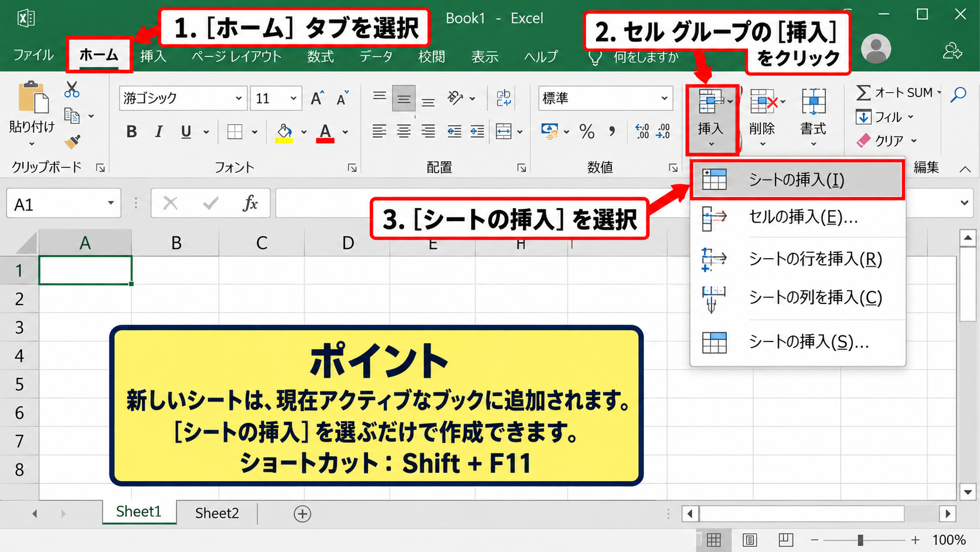The width and height of the screenshot is (980, 552).
Task: Click the Format Painter brush icon
Action: click(72, 141)
